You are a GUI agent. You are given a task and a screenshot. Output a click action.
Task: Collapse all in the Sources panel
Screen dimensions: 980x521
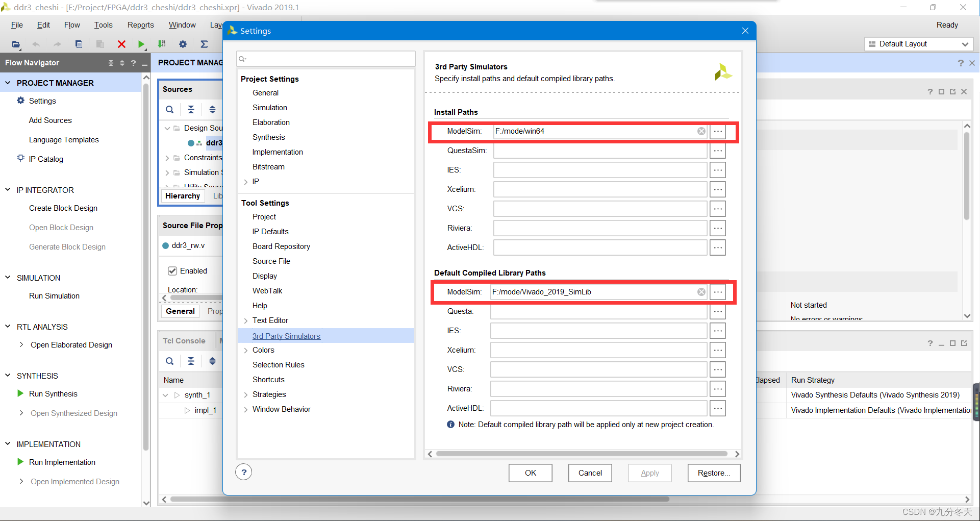point(191,109)
